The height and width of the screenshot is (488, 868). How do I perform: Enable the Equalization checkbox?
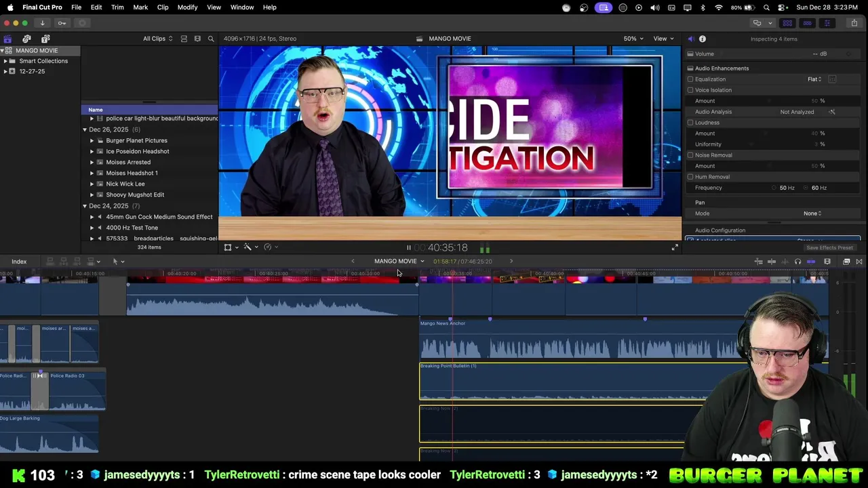point(690,79)
